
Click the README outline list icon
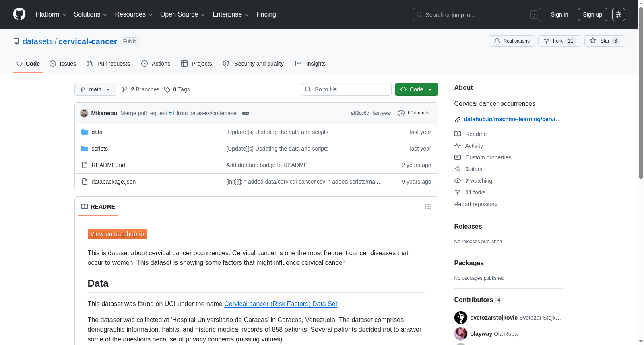tap(427, 207)
